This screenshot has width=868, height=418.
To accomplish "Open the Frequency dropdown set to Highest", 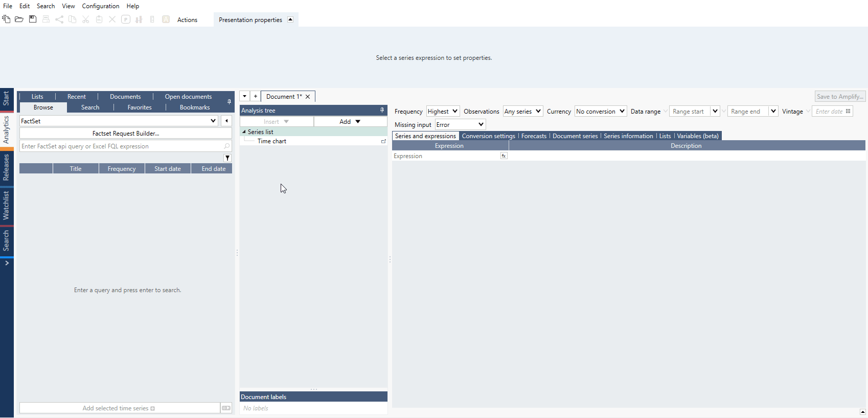I will click(x=443, y=112).
